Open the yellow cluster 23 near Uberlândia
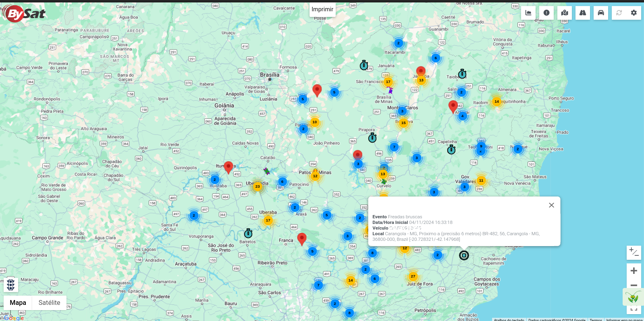Viewport: 644px width, 321px height. [258, 186]
